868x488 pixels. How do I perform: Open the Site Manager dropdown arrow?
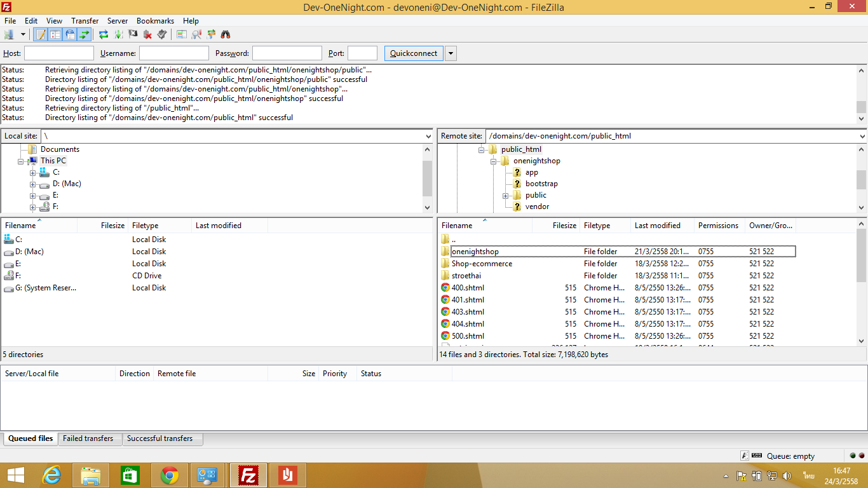click(x=23, y=34)
